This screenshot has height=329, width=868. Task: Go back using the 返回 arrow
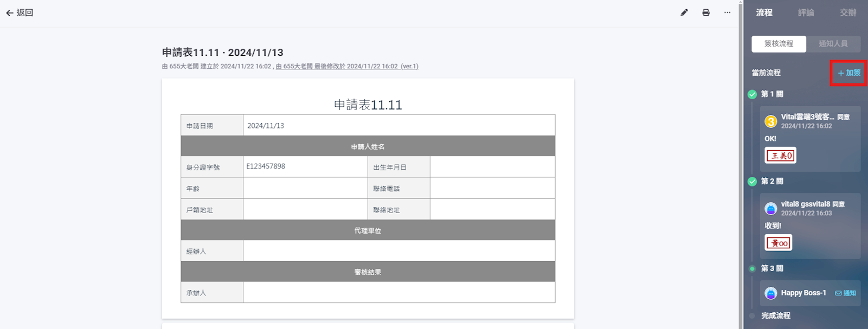[x=20, y=12]
